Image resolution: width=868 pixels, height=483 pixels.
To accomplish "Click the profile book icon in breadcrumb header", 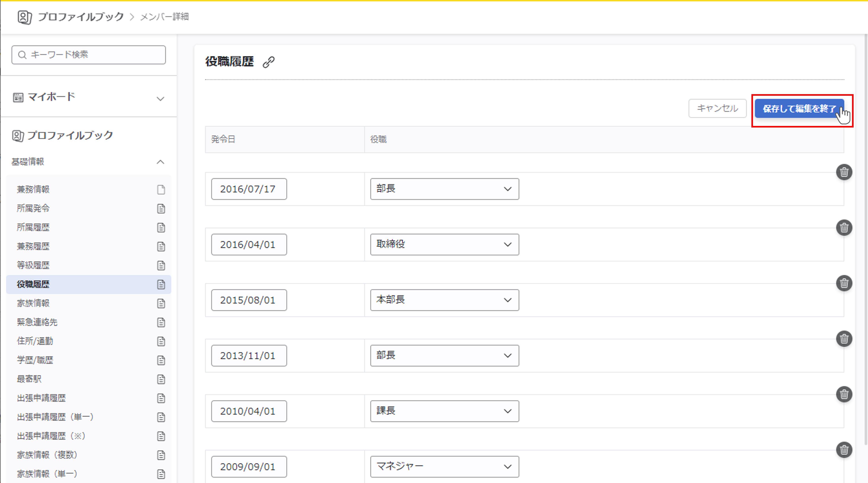I will [x=25, y=17].
